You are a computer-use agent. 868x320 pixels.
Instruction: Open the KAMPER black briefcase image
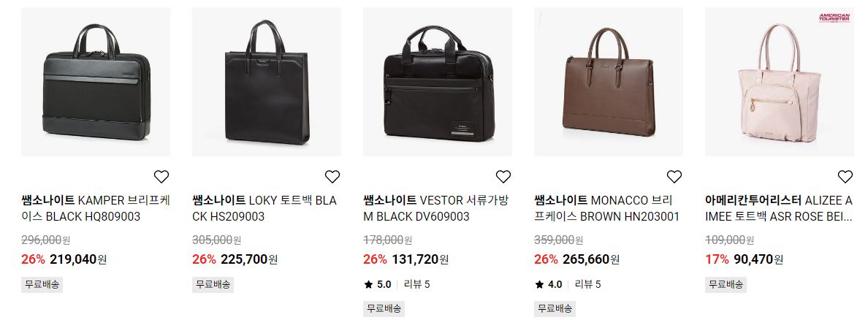(x=96, y=81)
